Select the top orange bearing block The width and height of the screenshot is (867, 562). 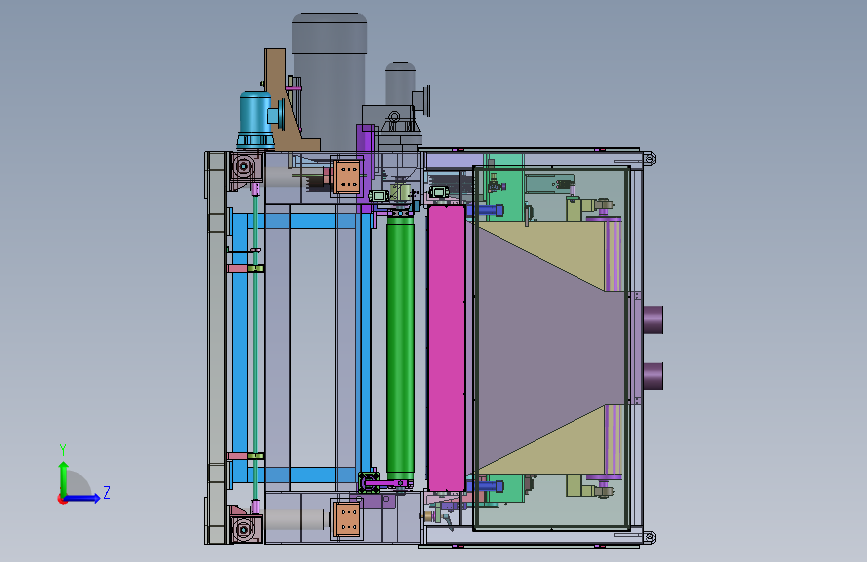click(x=347, y=176)
